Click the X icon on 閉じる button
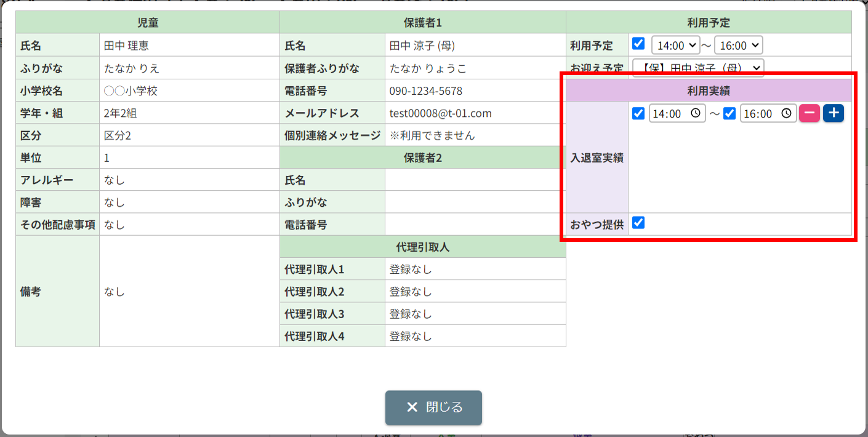Screen dimensions: 868x437 412,407
